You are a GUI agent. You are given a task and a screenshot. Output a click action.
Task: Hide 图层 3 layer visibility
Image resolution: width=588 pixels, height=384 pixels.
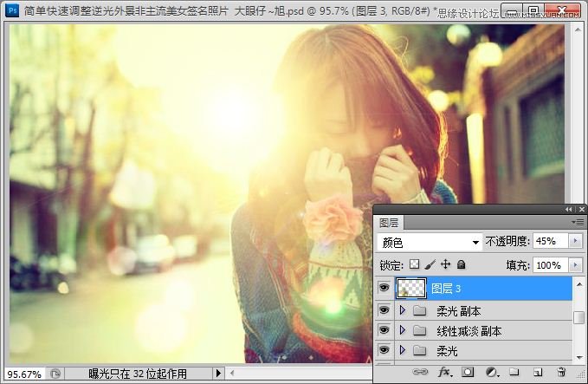click(384, 288)
